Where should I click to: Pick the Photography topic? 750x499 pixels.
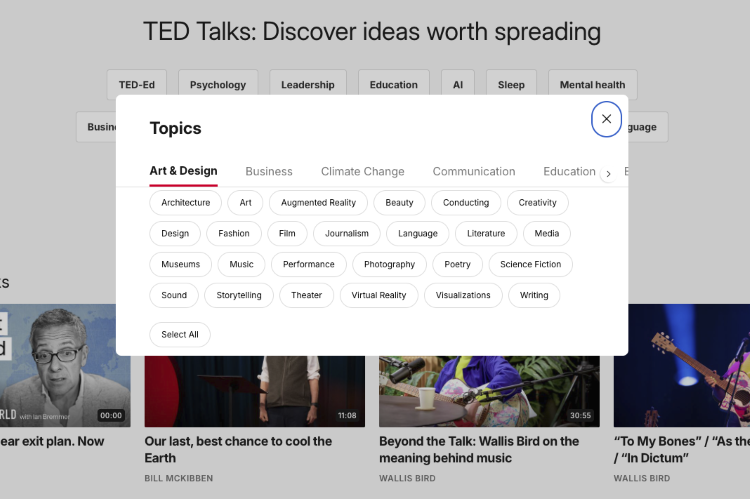tap(389, 265)
